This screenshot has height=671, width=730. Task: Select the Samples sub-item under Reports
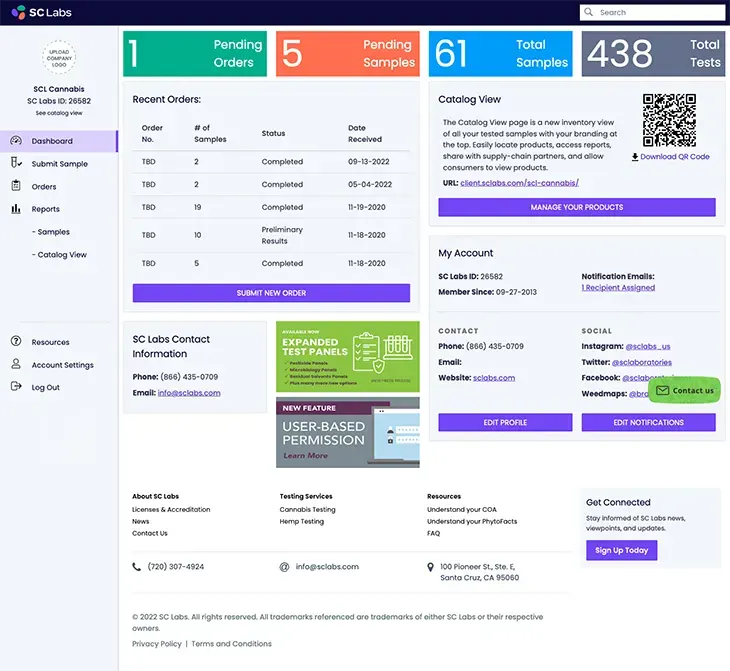[51, 232]
